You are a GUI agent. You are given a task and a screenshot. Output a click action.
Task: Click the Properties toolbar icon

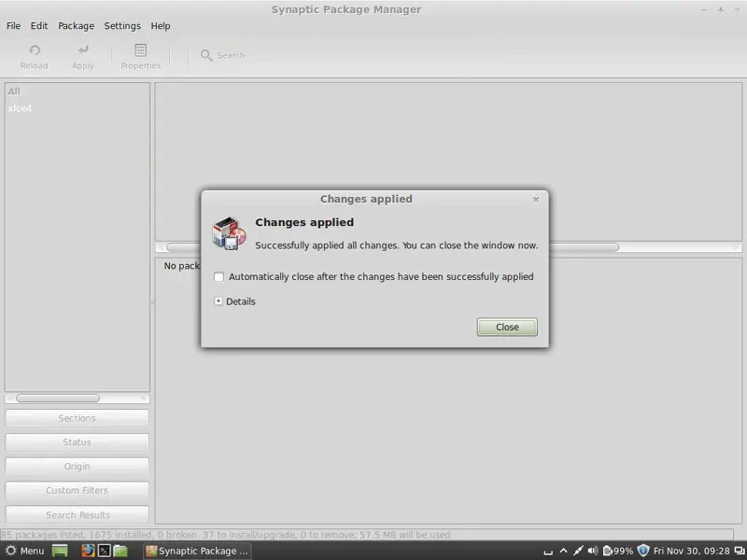click(141, 50)
